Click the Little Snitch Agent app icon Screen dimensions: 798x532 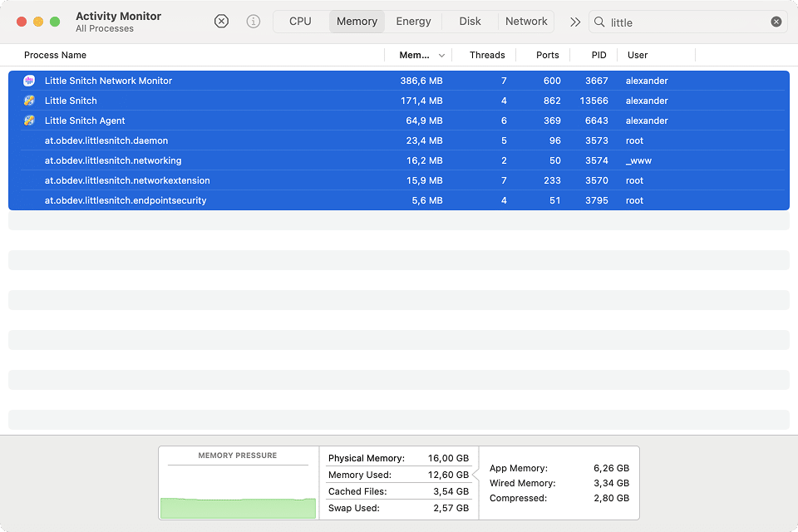[x=31, y=121]
